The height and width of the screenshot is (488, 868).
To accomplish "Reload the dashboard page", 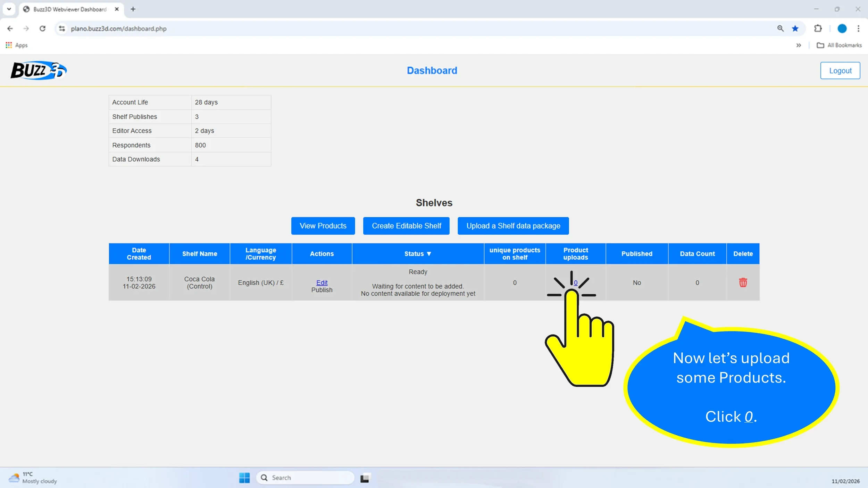I will (42, 28).
